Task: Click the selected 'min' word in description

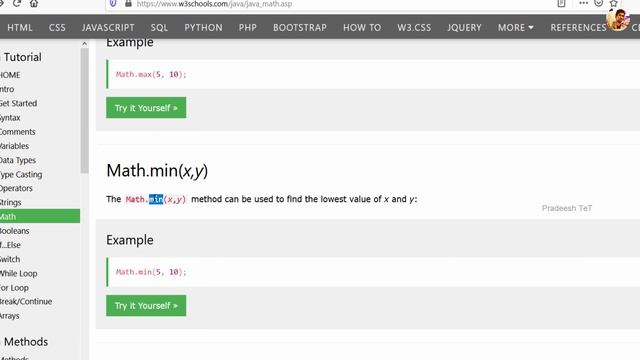Action: pyautogui.click(x=156, y=199)
